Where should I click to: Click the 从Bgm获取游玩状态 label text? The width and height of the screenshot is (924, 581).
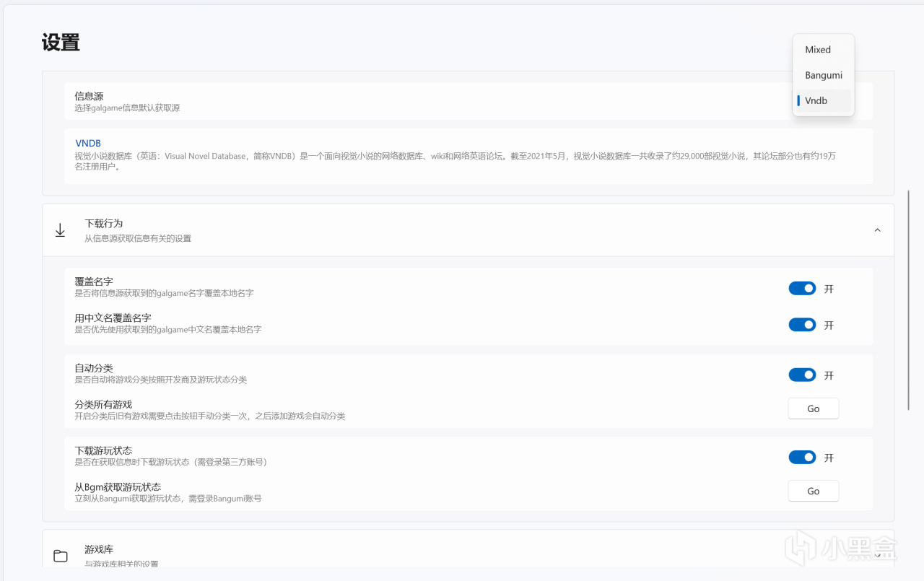pos(118,486)
